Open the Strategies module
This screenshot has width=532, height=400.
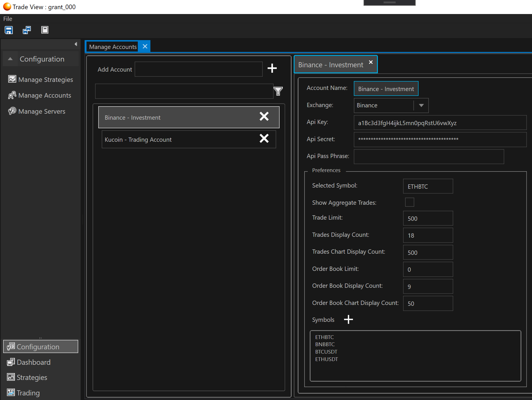coord(27,377)
